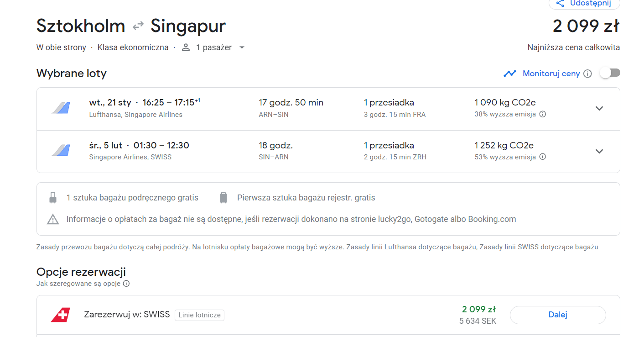Click the info icon next to 38% wyższa emisja

click(543, 114)
